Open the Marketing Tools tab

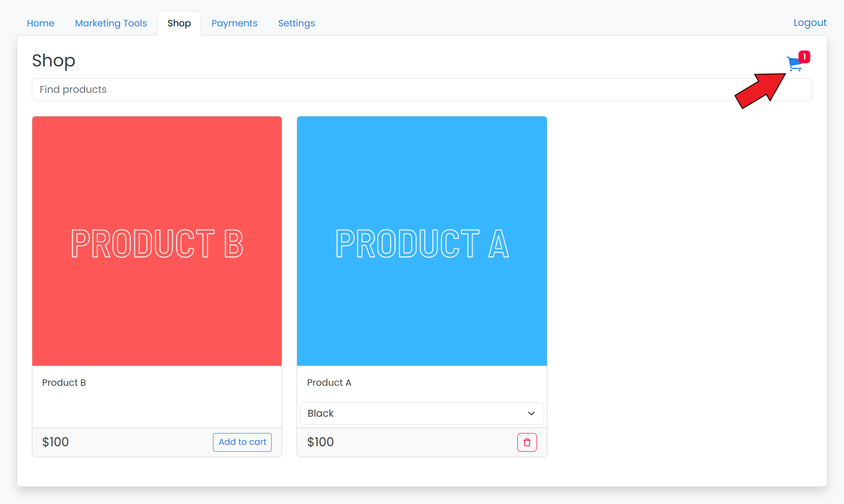click(x=111, y=23)
